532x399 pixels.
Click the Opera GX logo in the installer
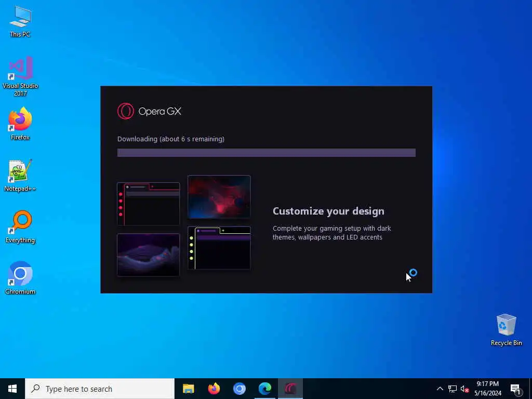pos(149,111)
